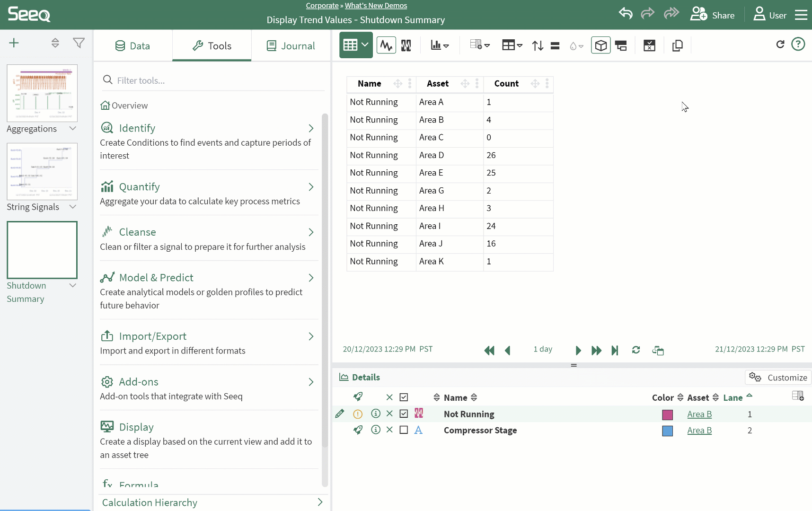Click the add worksheet plus icon
This screenshot has width=812, height=511.
[x=14, y=43]
